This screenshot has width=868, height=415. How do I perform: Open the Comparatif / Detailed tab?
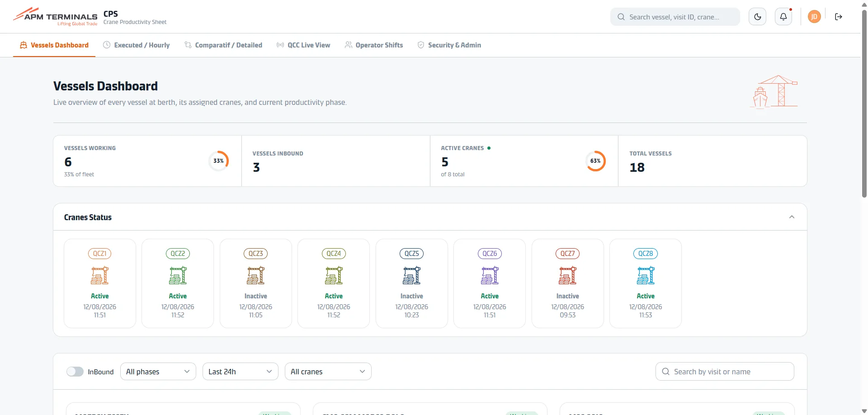coord(223,45)
